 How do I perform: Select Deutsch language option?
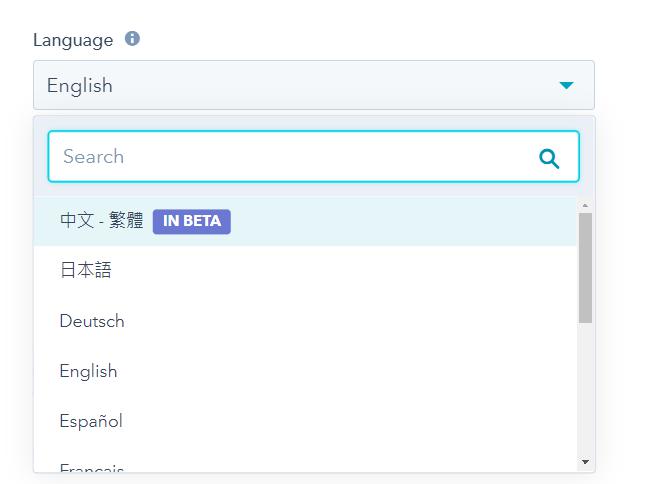click(x=305, y=321)
